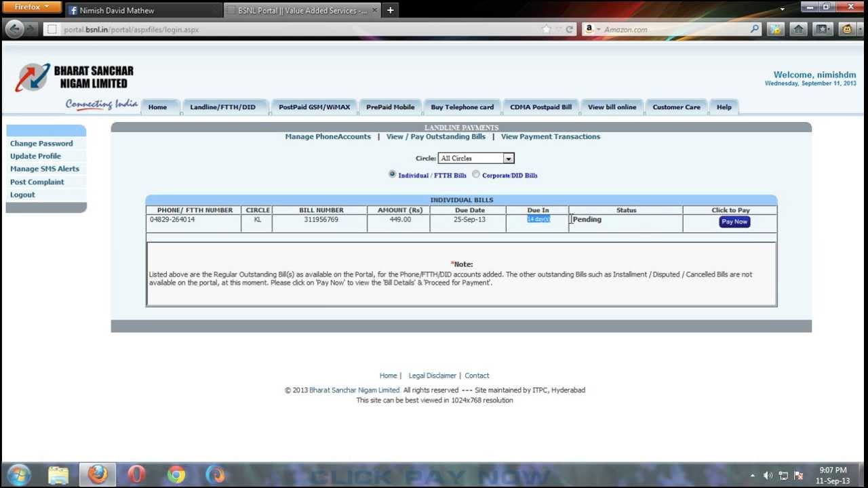Open the Firefox menu button
The width and height of the screenshot is (868, 488).
point(31,7)
